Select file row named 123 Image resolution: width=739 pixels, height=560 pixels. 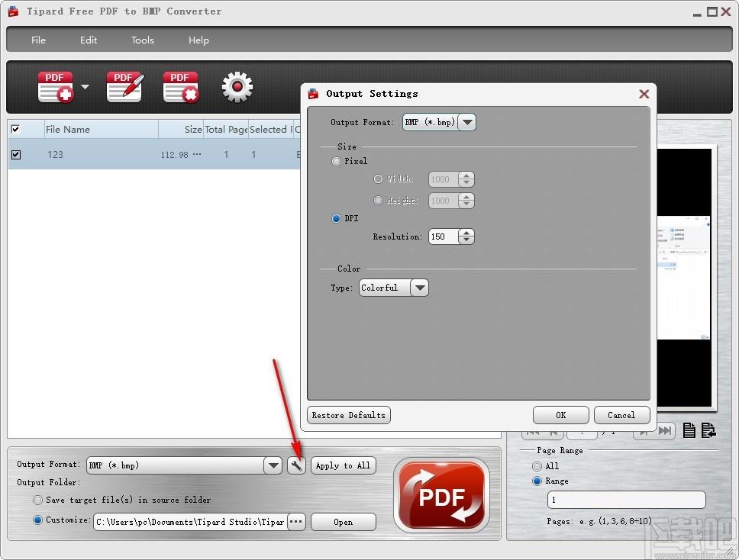pos(154,154)
